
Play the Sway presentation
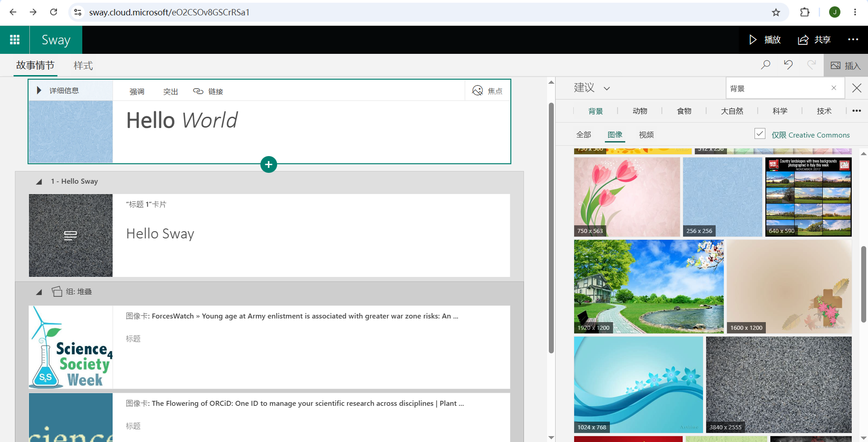point(765,40)
